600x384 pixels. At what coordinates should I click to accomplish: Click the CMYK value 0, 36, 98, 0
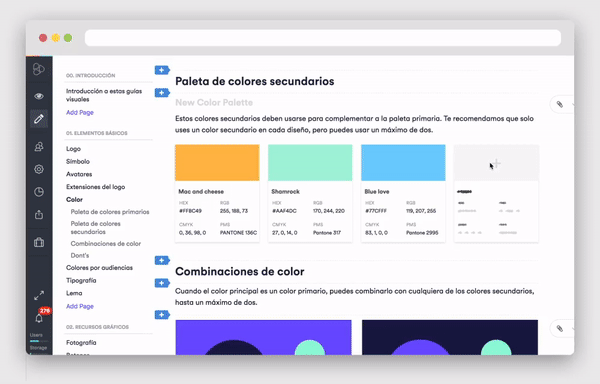click(192, 233)
